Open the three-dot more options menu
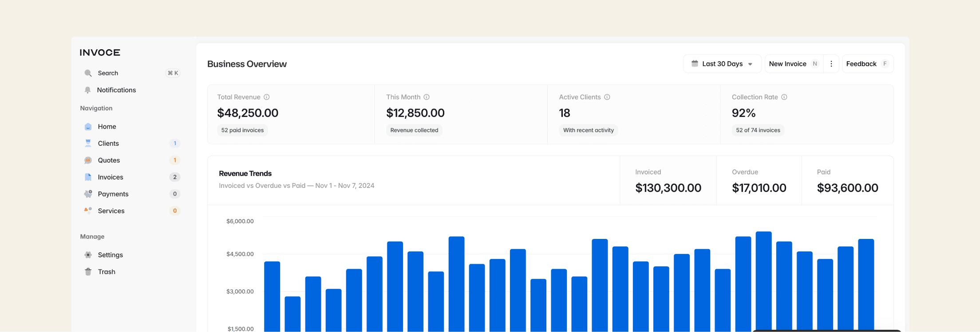The height and width of the screenshot is (332, 980). pyautogui.click(x=831, y=64)
